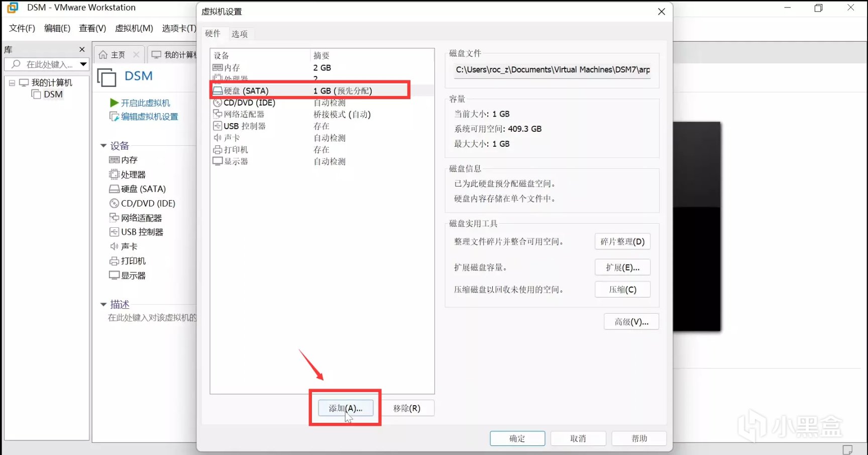Collapse the 设备 section in VM summary
The width and height of the screenshot is (868, 455).
coord(103,146)
